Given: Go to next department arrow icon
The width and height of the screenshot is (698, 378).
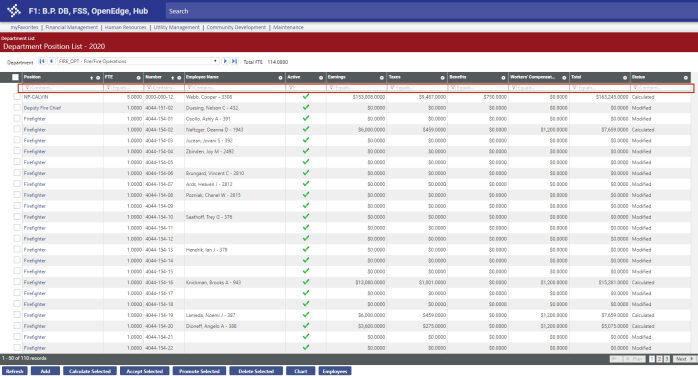Looking at the screenshot, I should tap(225, 61).
